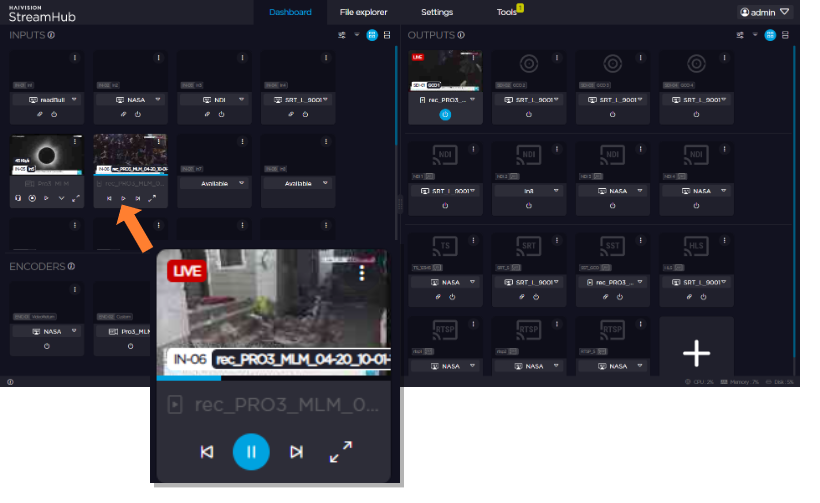Screen dimensions: 820x503
Task: Click the progress bar in enlarged player
Action: (272, 378)
